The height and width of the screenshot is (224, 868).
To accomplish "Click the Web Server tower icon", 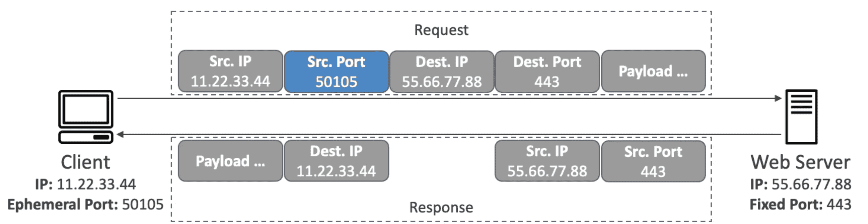I will point(801,116).
